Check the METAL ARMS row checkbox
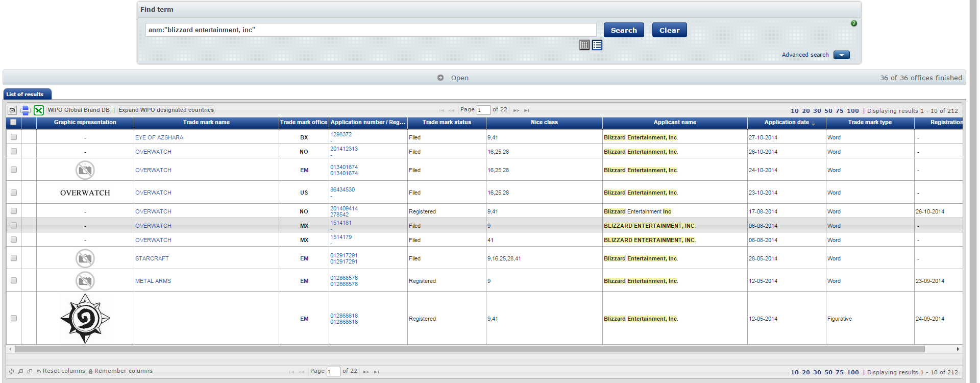The image size is (980, 383). pos(14,280)
